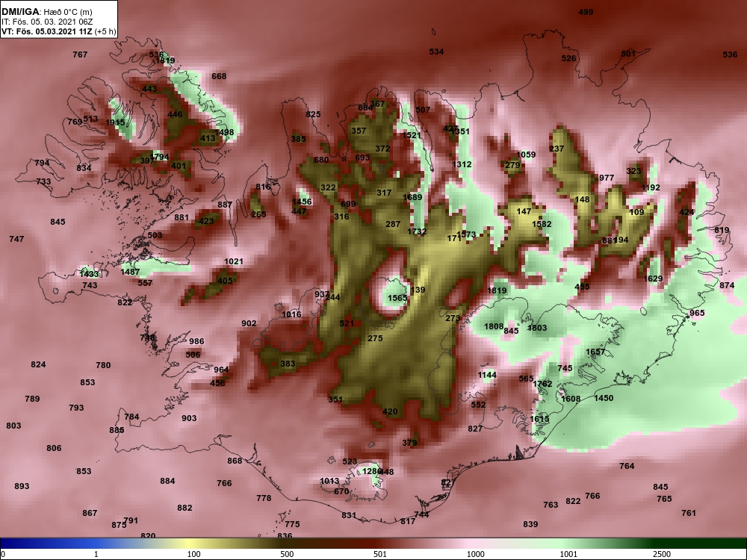Click the map value 1487

coord(130,272)
